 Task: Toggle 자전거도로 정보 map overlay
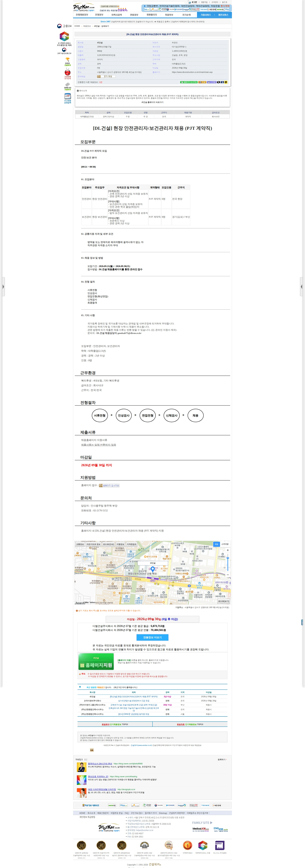(x=93, y=544)
